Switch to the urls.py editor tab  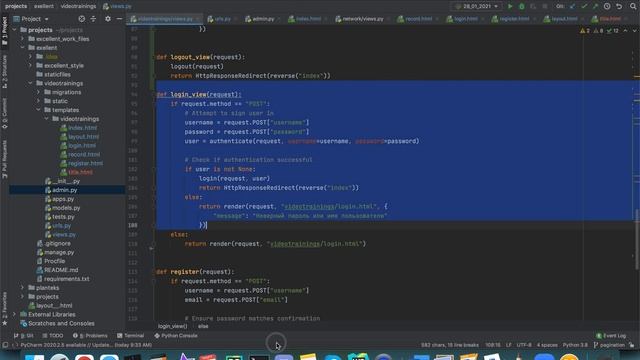(x=220, y=19)
